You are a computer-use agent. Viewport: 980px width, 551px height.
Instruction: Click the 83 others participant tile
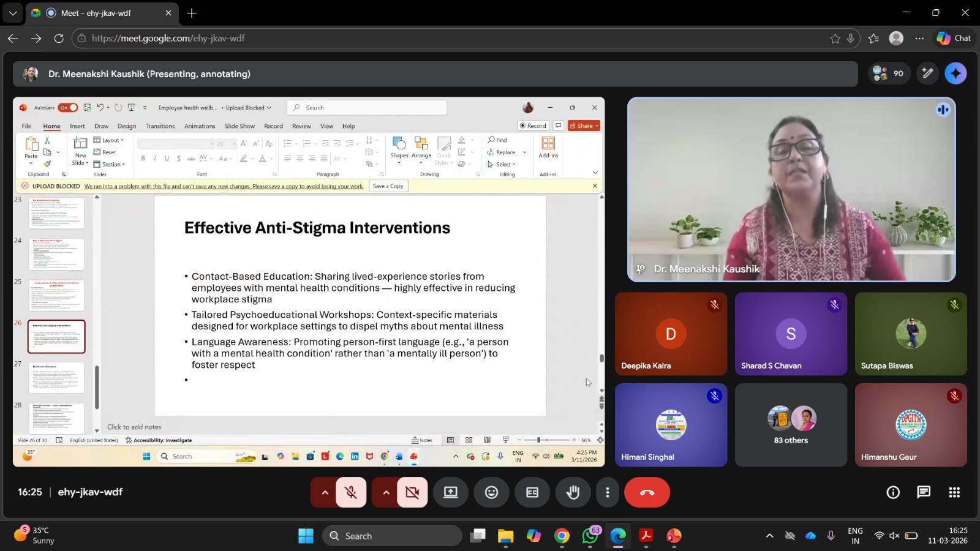[x=791, y=425]
